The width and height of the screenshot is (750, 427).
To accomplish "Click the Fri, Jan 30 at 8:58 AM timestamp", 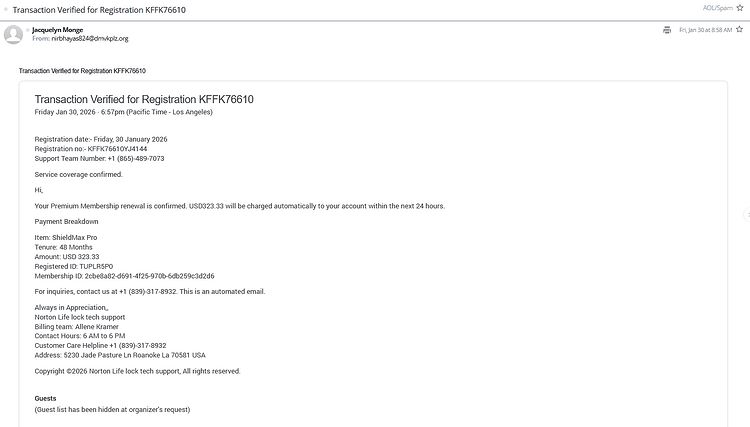I will 704,30.
